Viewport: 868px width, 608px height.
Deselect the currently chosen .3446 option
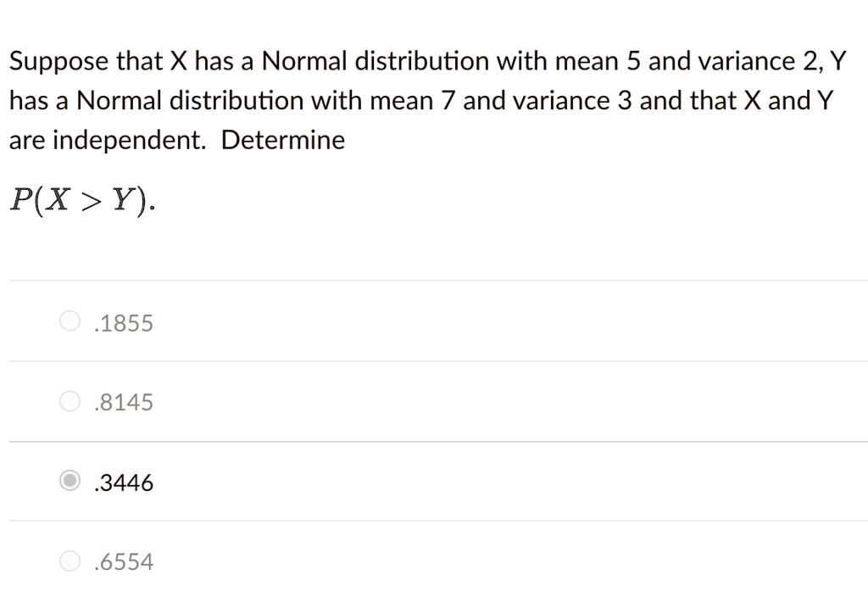[x=69, y=481]
